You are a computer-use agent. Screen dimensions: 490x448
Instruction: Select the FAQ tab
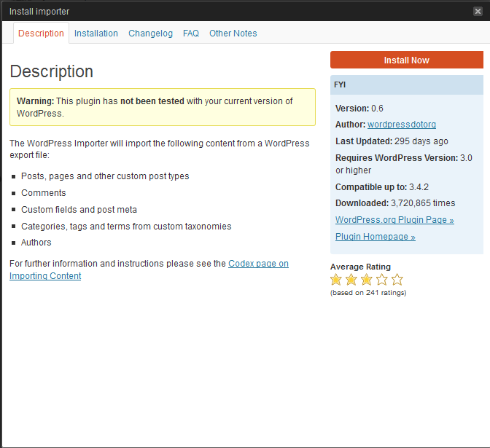(x=191, y=34)
